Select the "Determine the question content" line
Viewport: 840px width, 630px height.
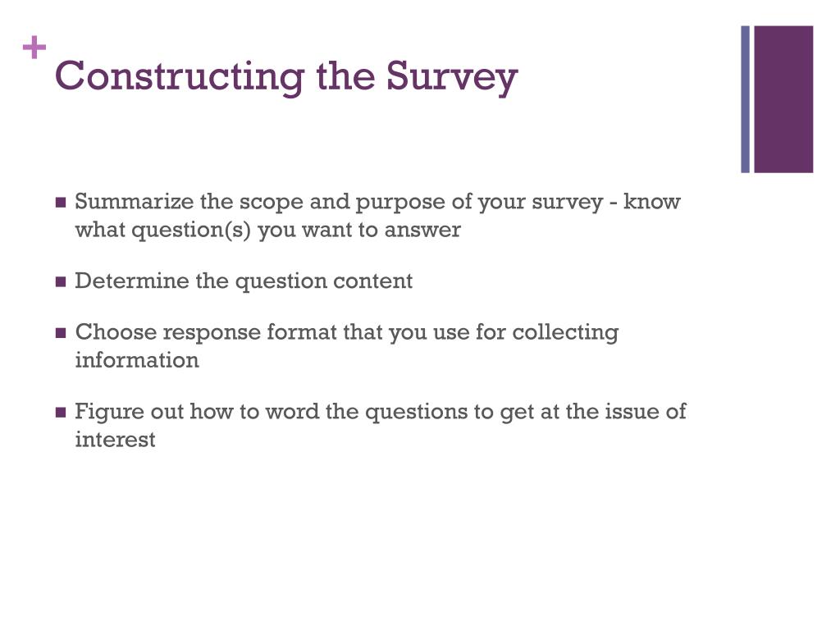[x=244, y=281]
